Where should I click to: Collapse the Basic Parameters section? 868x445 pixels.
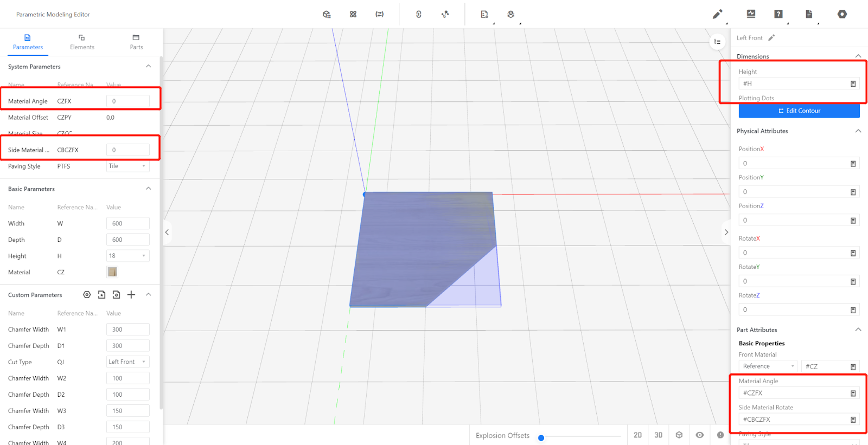(148, 189)
